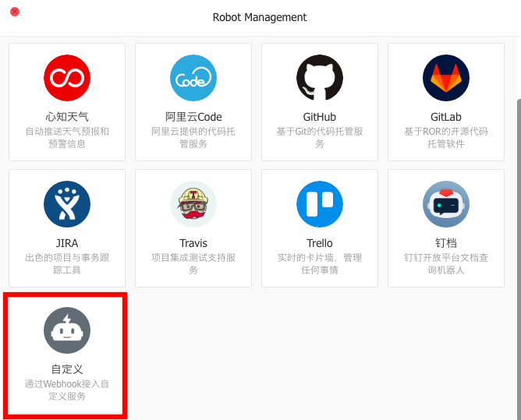Choose the 钉档 robot icon
Image resolution: width=521 pixels, height=420 pixels.
point(446,204)
